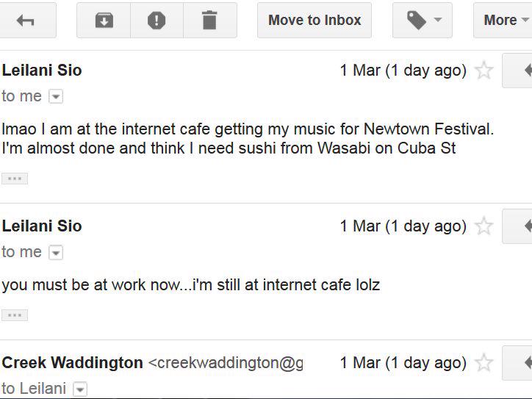Show details of second message recipients

pos(56,253)
